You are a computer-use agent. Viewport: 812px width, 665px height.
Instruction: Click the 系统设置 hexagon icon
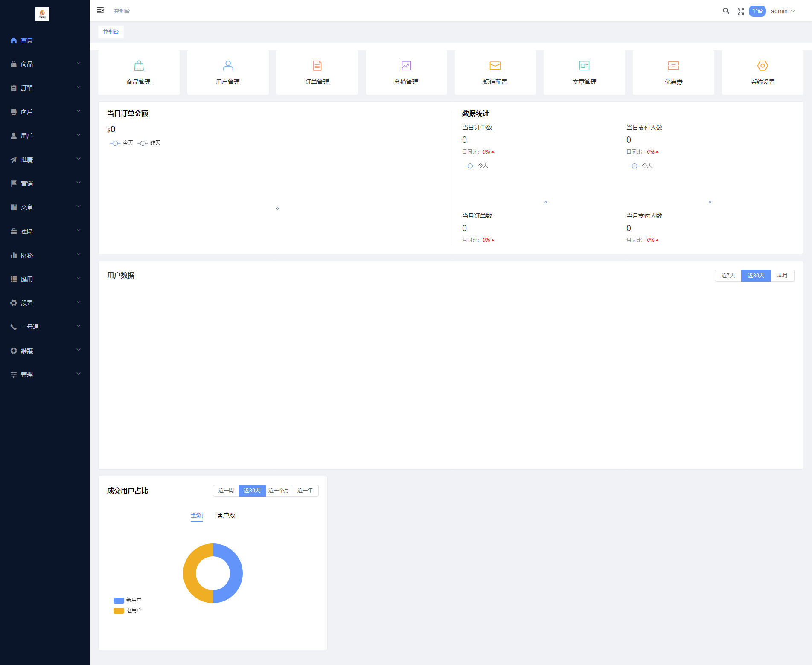tap(763, 66)
